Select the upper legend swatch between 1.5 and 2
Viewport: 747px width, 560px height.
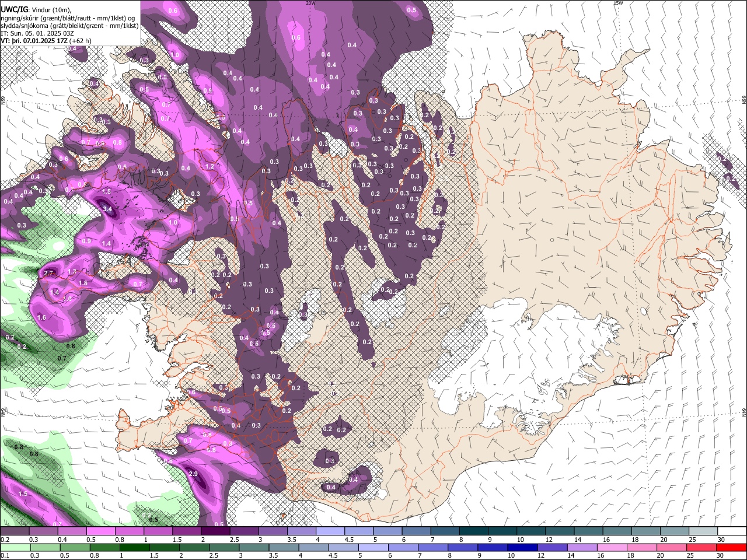click(187, 531)
